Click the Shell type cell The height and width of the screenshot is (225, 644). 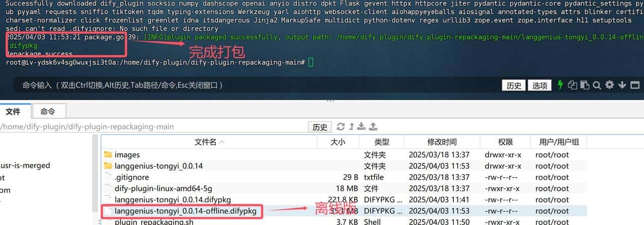click(373, 222)
